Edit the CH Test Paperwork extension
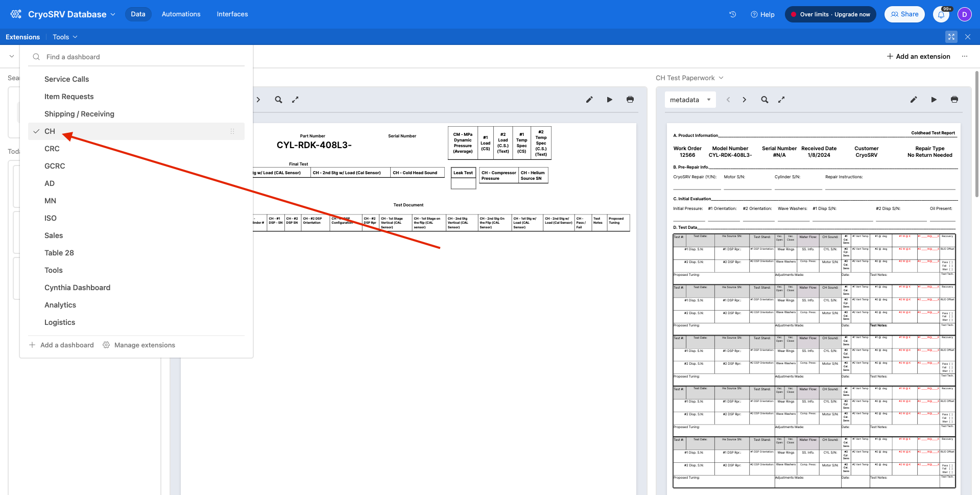This screenshot has width=980, height=495. 914,100
